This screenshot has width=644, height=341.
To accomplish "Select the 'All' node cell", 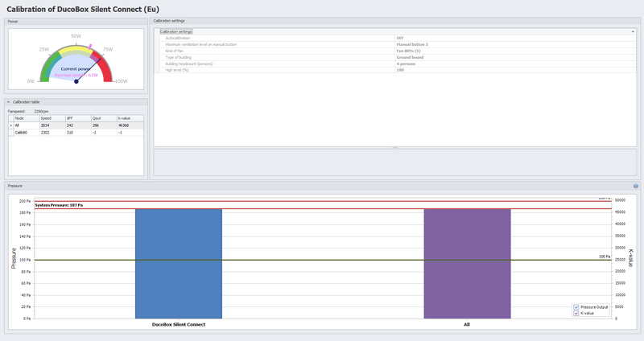I will point(27,125).
